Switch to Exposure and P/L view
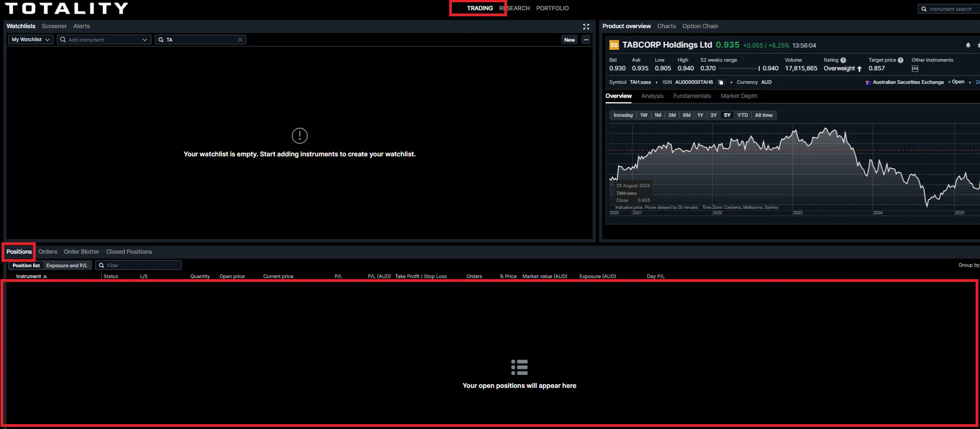980x429 pixels. pyautogui.click(x=67, y=265)
